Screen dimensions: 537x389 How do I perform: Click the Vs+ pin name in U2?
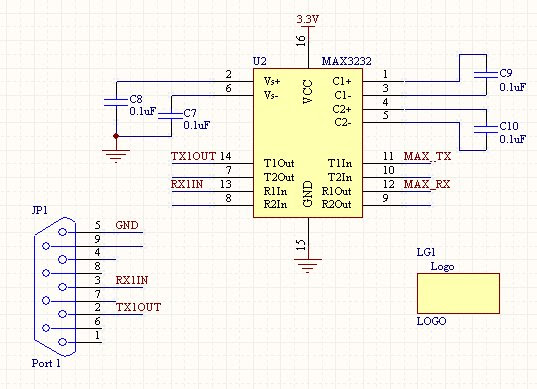point(272,81)
